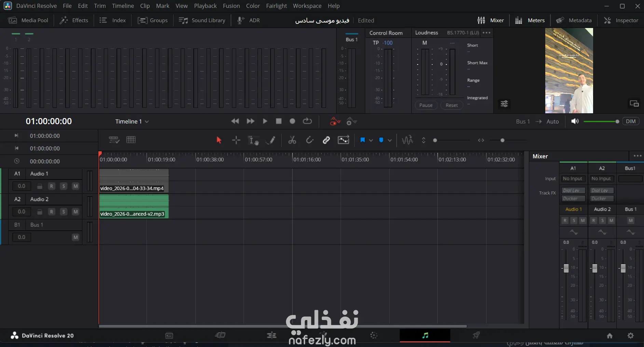This screenshot has width=644, height=347.
Task: Open the Workspace menu
Action: (x=307, y=6)
